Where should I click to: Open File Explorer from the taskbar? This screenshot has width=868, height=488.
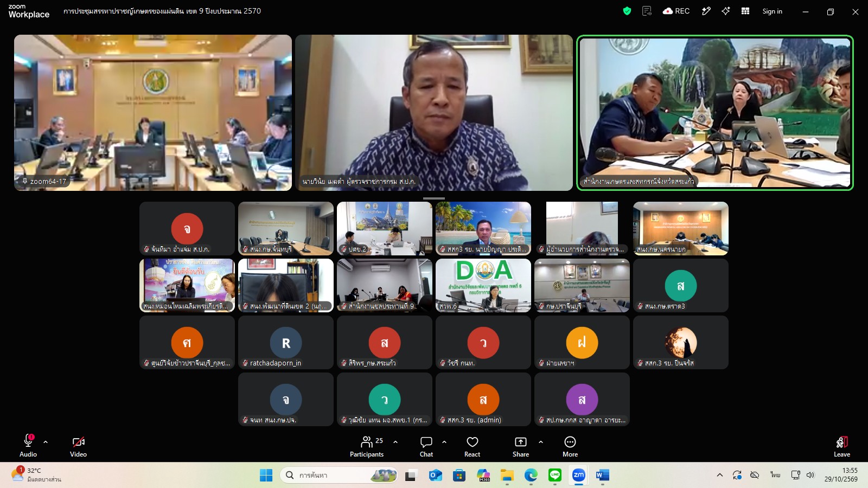coord(507,476)
